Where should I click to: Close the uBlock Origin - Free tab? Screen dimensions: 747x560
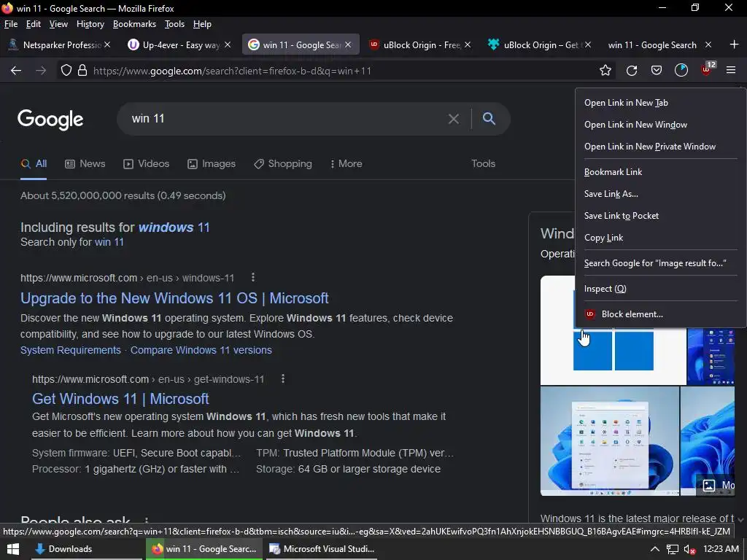468,44
